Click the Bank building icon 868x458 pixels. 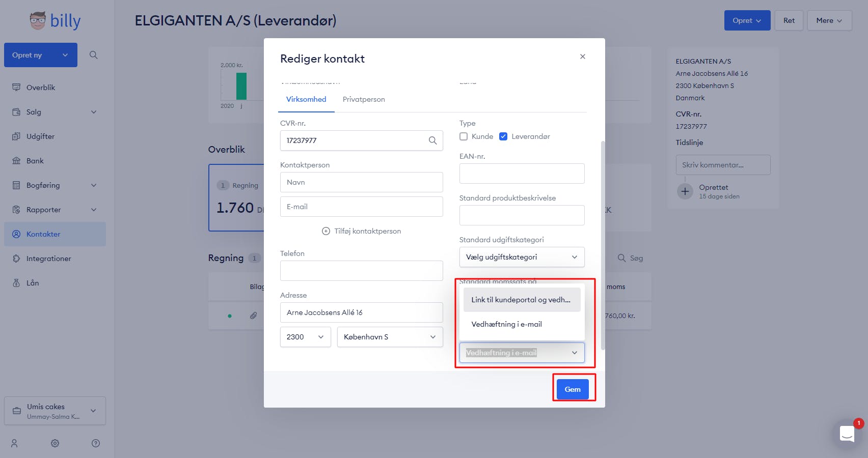click(x=16, y=161)
